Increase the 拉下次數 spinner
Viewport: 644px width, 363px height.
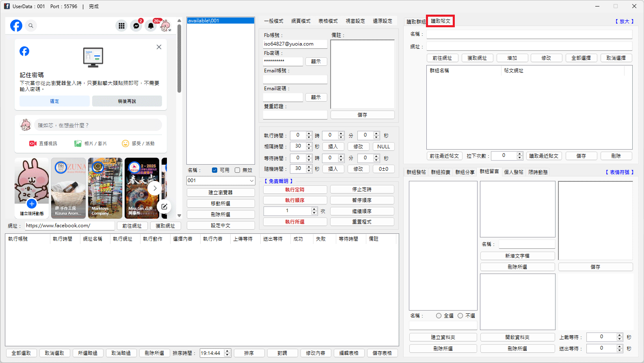[520, 154]
